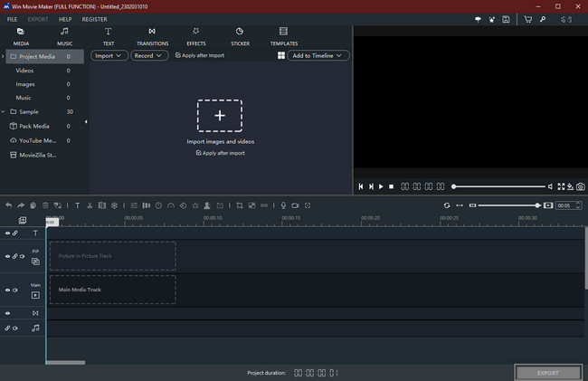Open the HELP menu

[x=65, y=20]
